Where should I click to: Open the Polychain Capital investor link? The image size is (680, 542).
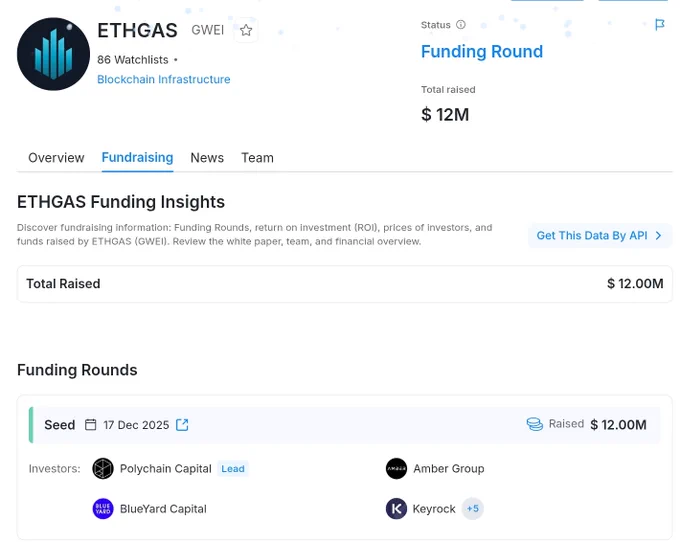tap(165, 469)
